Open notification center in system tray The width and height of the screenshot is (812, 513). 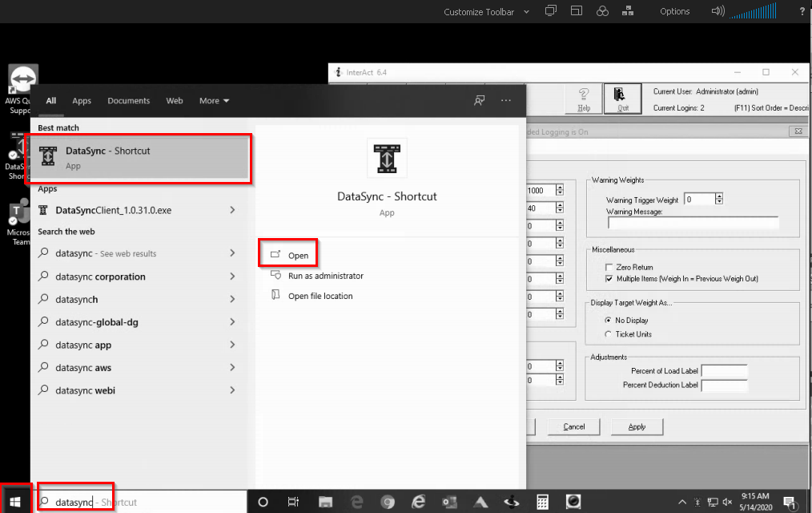[790, 502]
